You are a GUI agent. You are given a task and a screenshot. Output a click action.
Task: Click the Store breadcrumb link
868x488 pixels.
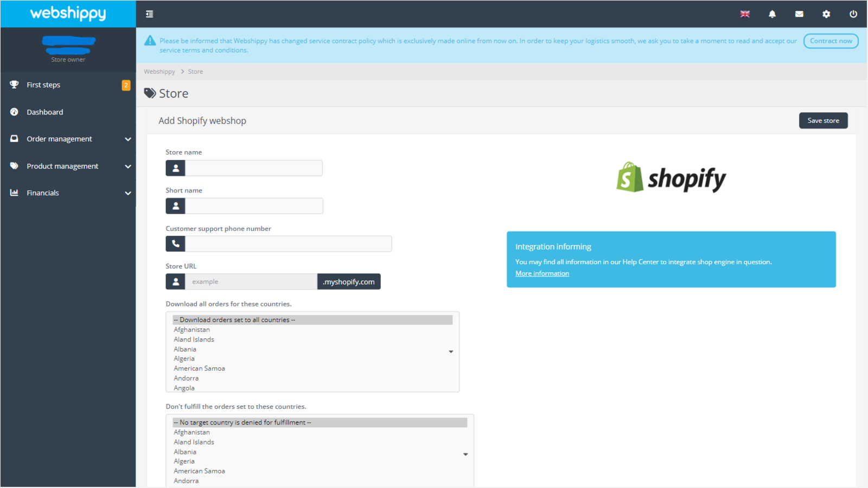coord(195,72)
